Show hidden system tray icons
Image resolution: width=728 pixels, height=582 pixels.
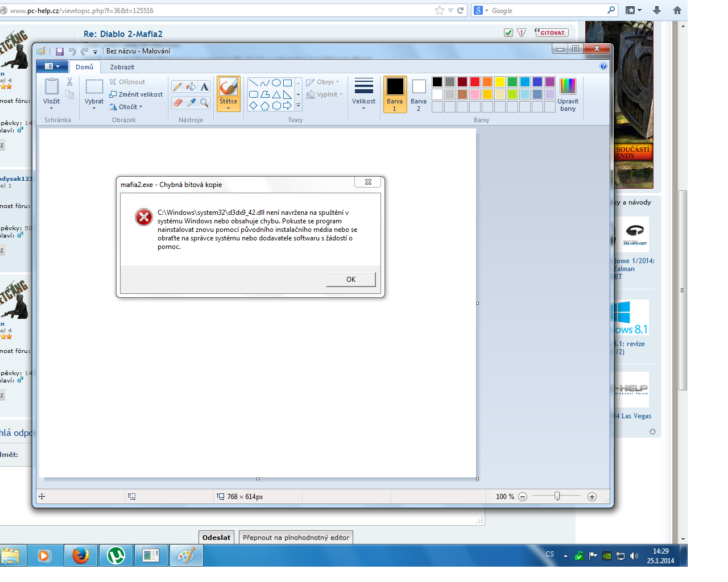click(x=565, y=556)
